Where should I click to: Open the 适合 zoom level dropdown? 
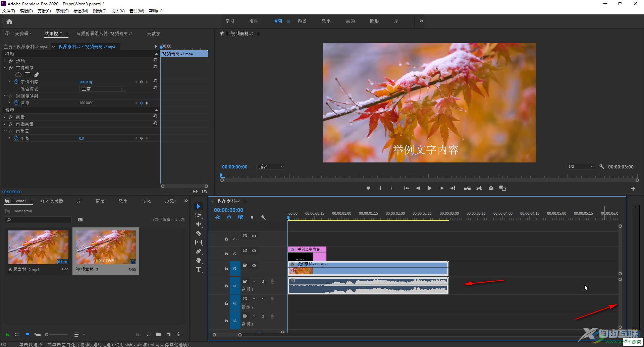click(x=271, y=166)
